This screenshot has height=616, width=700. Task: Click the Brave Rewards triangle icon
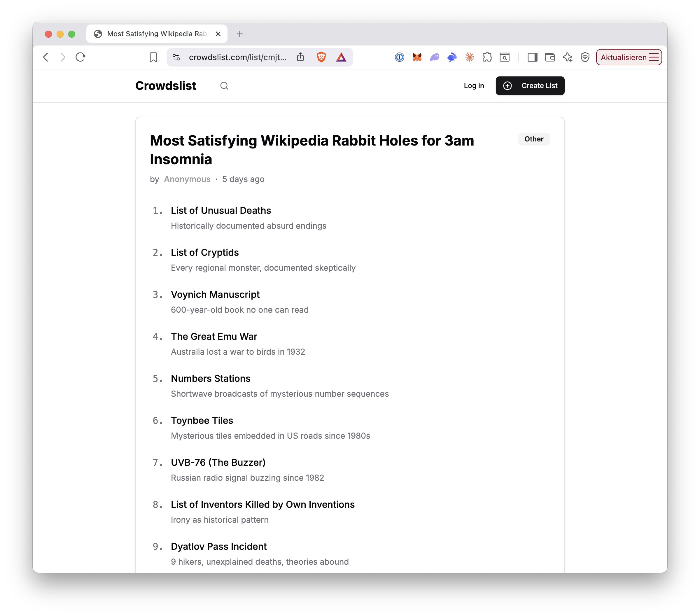[x=341, y=57]
